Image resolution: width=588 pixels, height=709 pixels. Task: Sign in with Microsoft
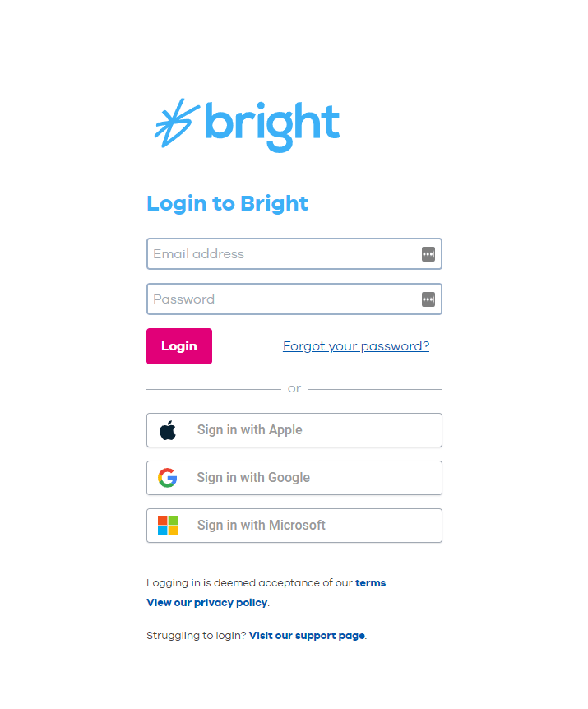(x=294, y=526)
